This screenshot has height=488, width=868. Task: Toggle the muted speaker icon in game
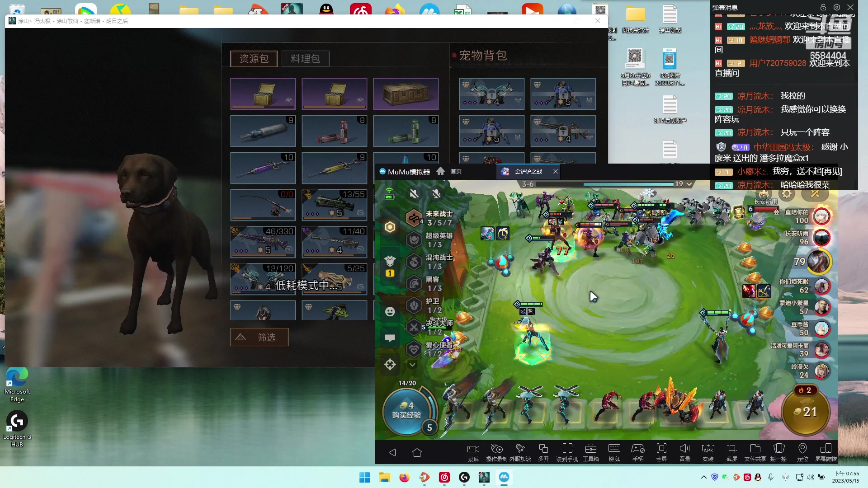(x=414, y=194)
